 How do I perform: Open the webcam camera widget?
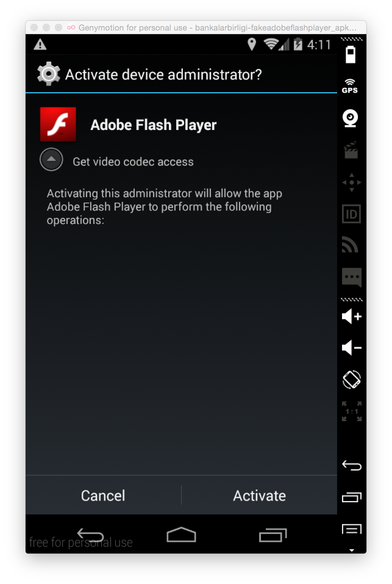pos(350,118)
